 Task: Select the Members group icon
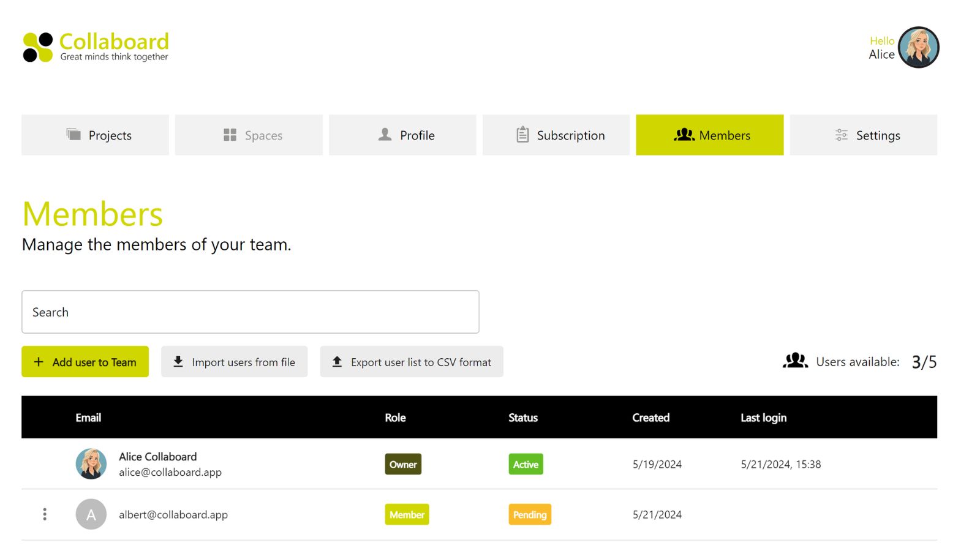pos(685,135)
